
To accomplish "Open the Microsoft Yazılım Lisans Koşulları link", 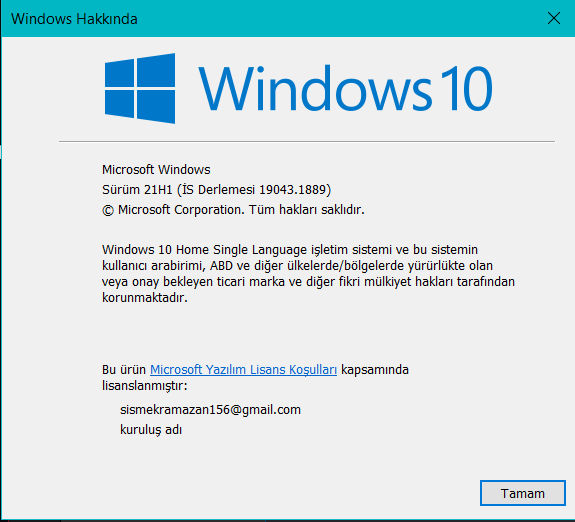I will point(243,369).
